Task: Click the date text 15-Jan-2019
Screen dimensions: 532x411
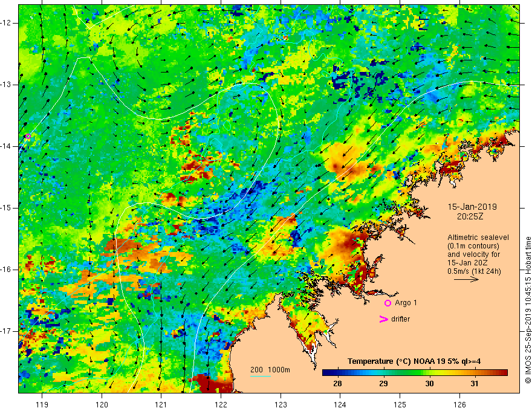Action: coord(472,207)
